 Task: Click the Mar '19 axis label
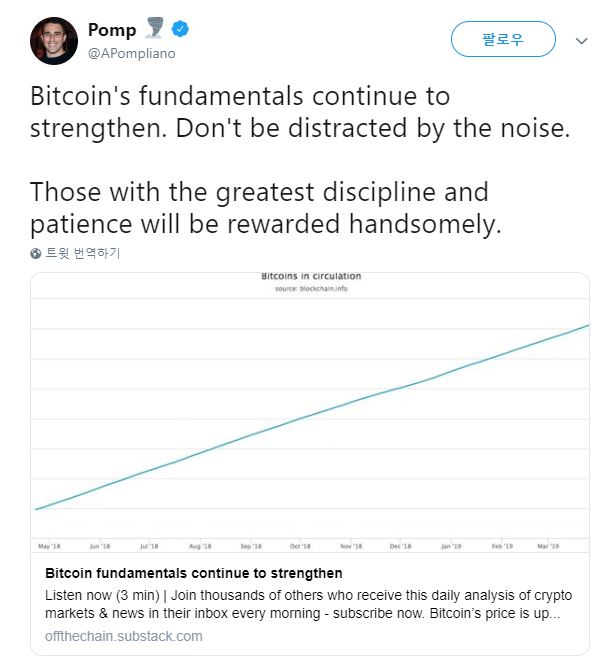click(x=548, y=546)
